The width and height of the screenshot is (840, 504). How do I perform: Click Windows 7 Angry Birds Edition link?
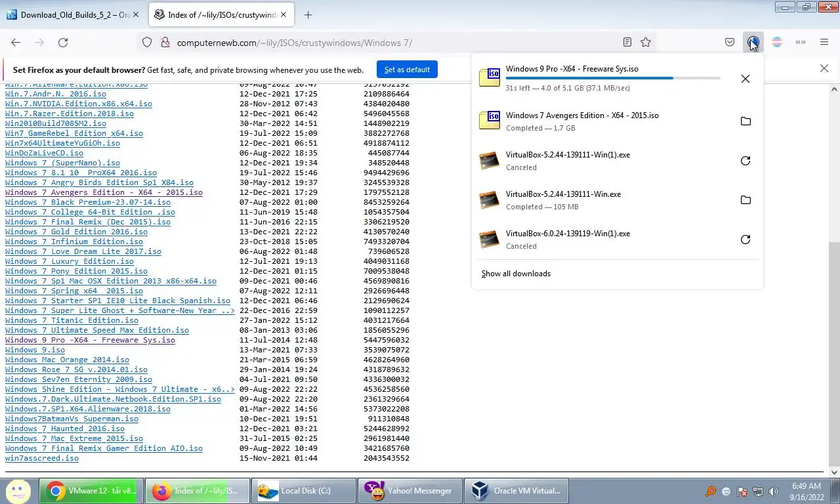tap(99, 182)
